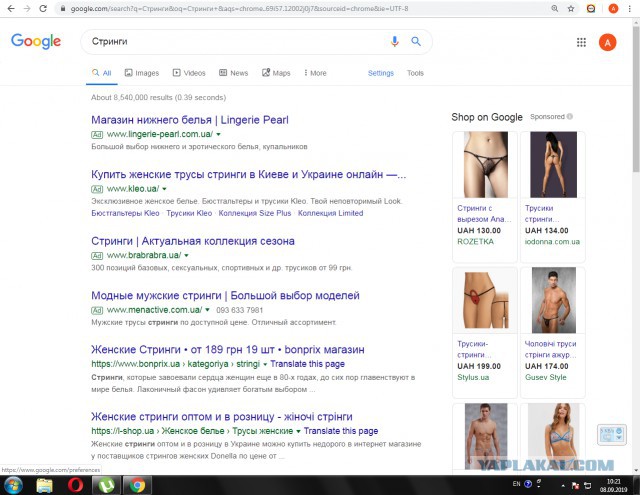Go back using the browser back arrow
This screenshot has width=640, height=495.
coord(11,9)
